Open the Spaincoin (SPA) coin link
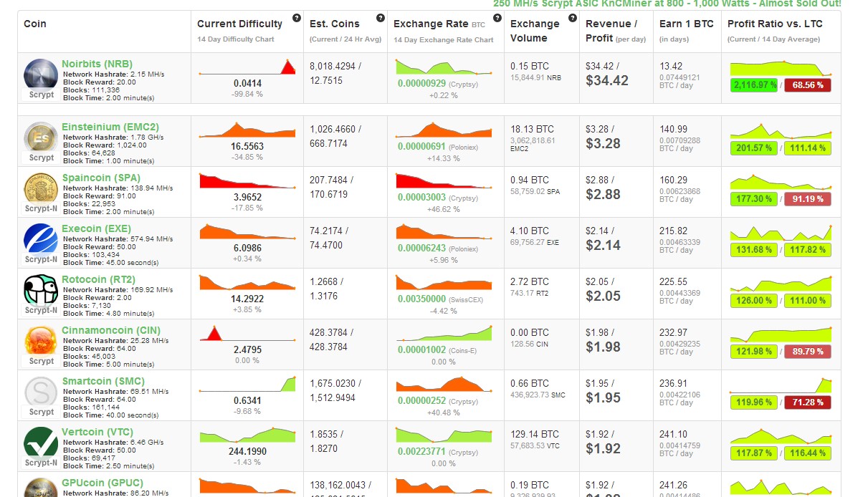Viewport: 868px width, 497px height. click(101, 178)
